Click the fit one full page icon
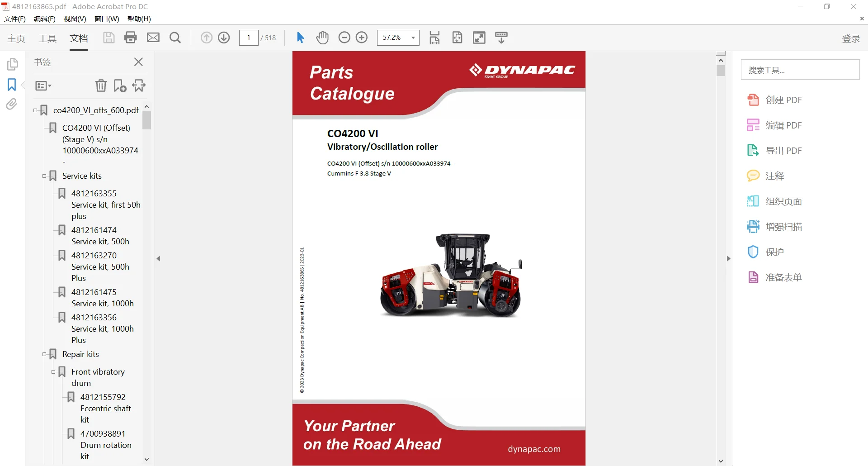This screenshot has width=868, height=466. point(457,38)
